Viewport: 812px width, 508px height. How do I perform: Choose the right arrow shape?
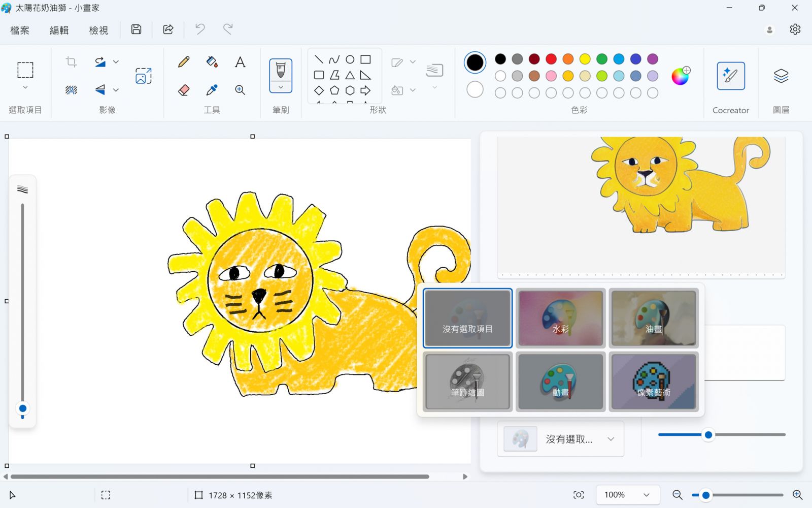tap(365, 90)
